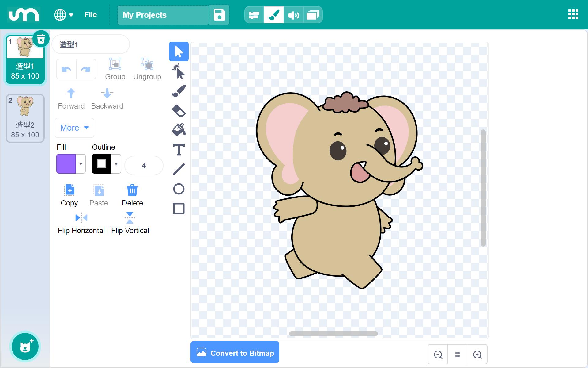
Task: Switch to the Code blocks tab
Action: click(254, 15)
